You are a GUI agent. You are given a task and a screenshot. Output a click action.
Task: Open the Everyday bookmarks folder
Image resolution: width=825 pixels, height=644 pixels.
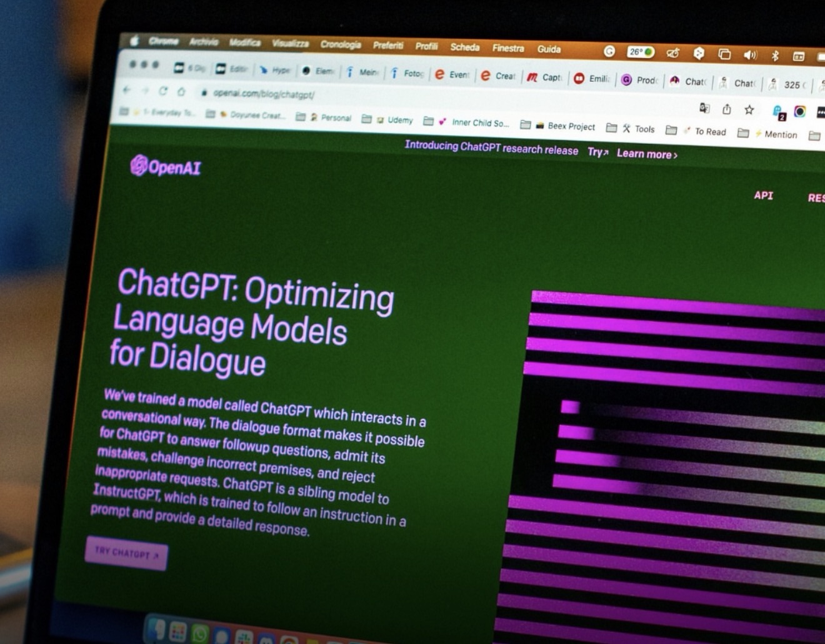pyautogui.click(x=157, y=112)
